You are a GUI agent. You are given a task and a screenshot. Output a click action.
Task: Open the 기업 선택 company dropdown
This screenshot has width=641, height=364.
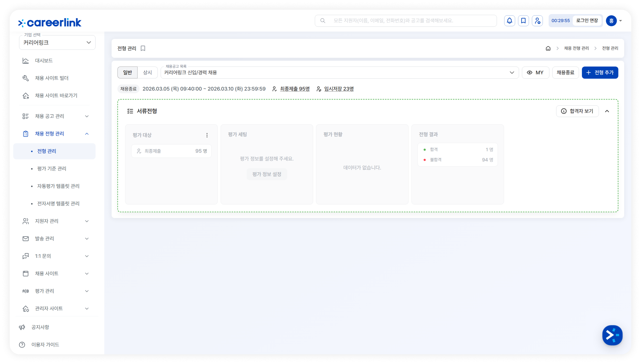(57, 42)
